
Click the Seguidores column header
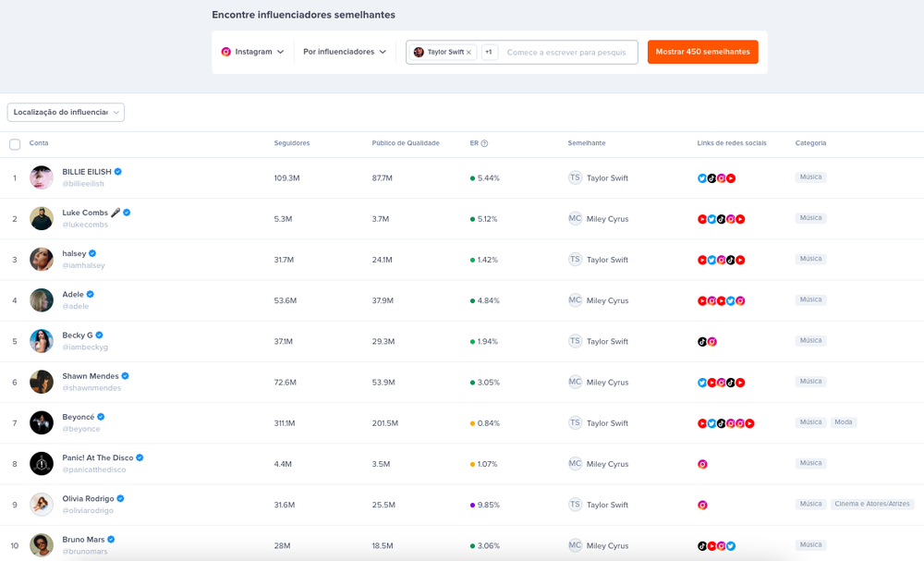click(292, 143)
